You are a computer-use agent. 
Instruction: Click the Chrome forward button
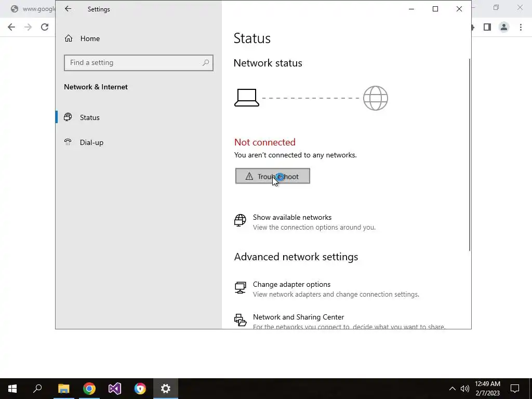coord(28,27)
